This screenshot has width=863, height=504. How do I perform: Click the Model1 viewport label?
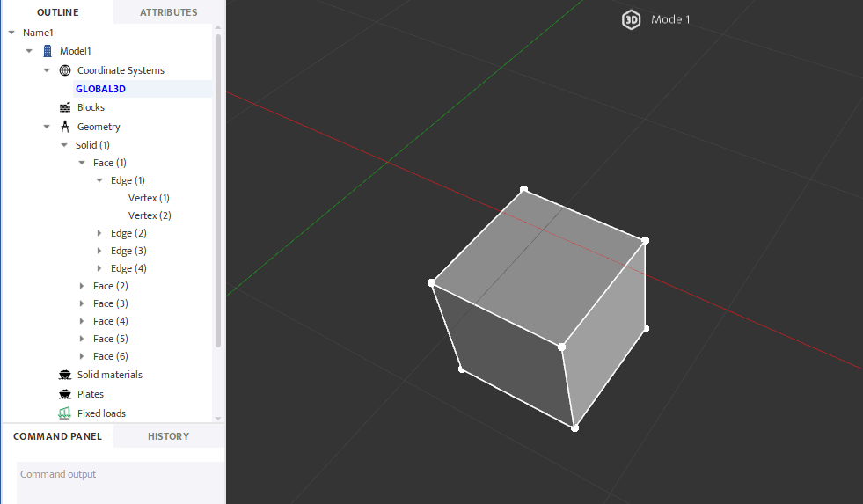(670, 20)
